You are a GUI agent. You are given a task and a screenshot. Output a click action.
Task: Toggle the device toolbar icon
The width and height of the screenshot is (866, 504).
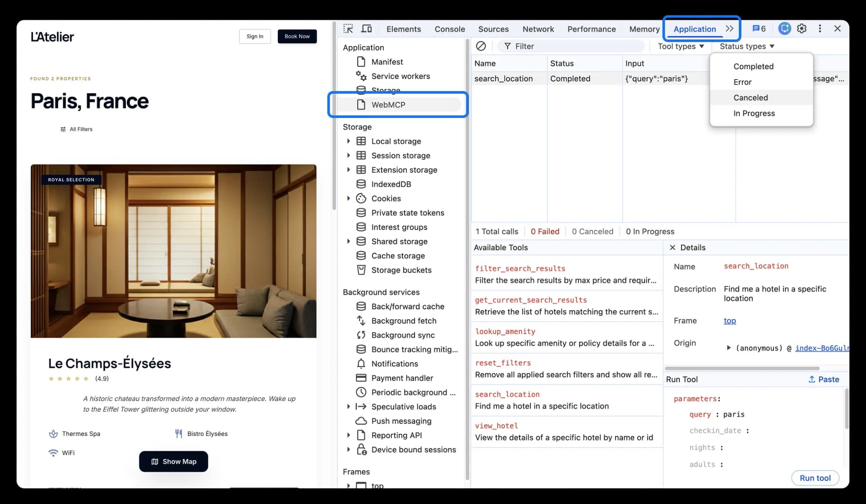coord(367,29)
